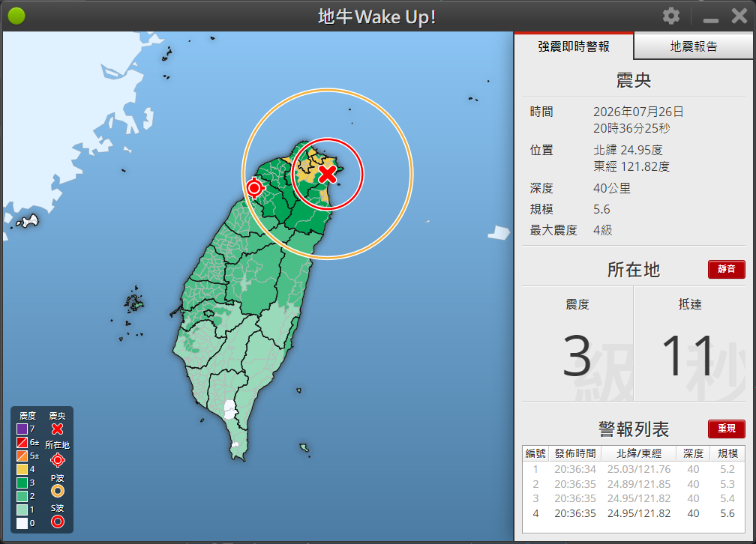This screenshot has width=756, height=544.
Task: Click the 震央 X icon in legend
Action: pyautogui.click(x=57, y=429)
